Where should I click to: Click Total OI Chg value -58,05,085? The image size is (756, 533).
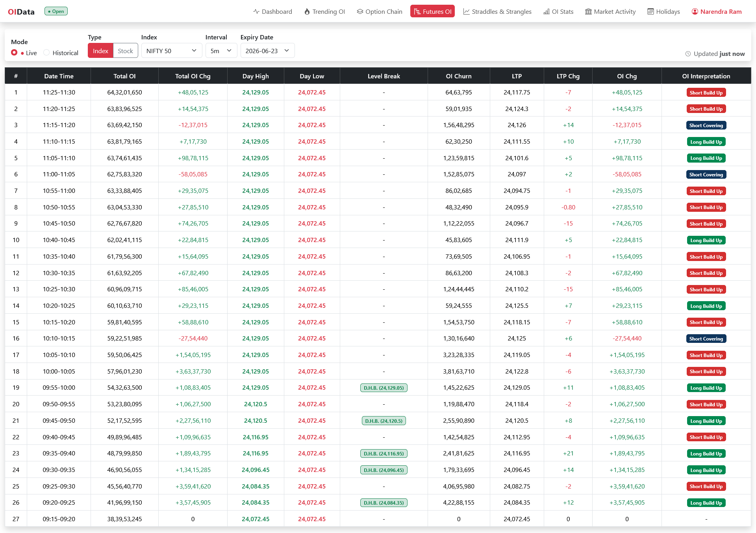193,174
